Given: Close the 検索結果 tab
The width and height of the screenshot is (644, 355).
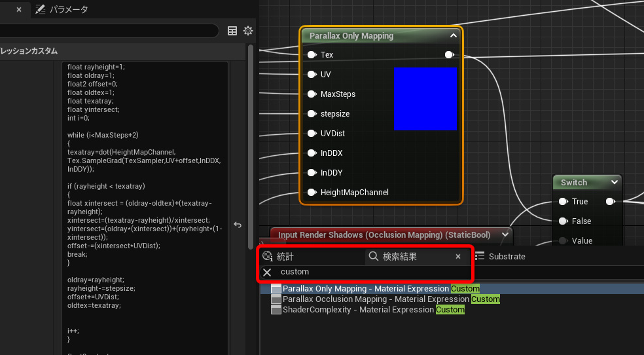Looking at the screenshot, I should pyautogui.click(x=458, y=256).
